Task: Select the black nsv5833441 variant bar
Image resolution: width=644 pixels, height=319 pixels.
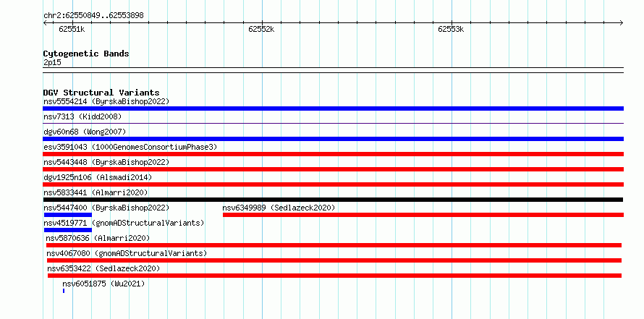Action: (333, 200)
